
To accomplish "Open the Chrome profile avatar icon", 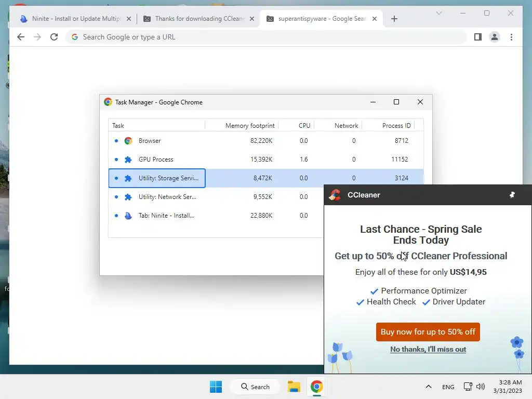I will click(495, 37).
